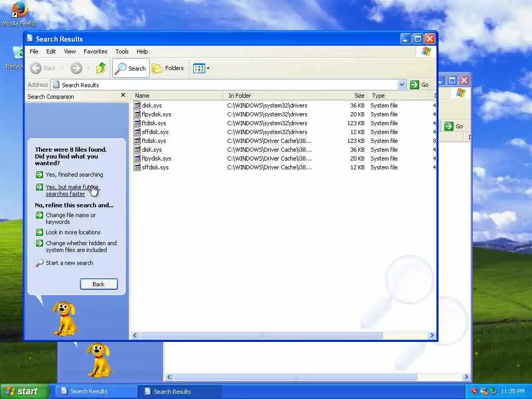Click background window horizontal scrollbar left arrow
This screenshot has width=532, height=399.
point(169,377)
